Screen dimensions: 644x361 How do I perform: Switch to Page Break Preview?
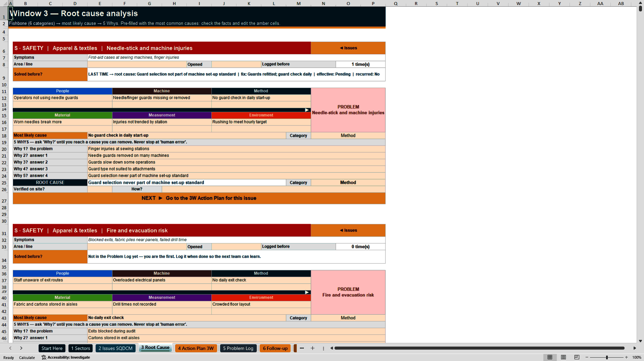pos(577,357)
